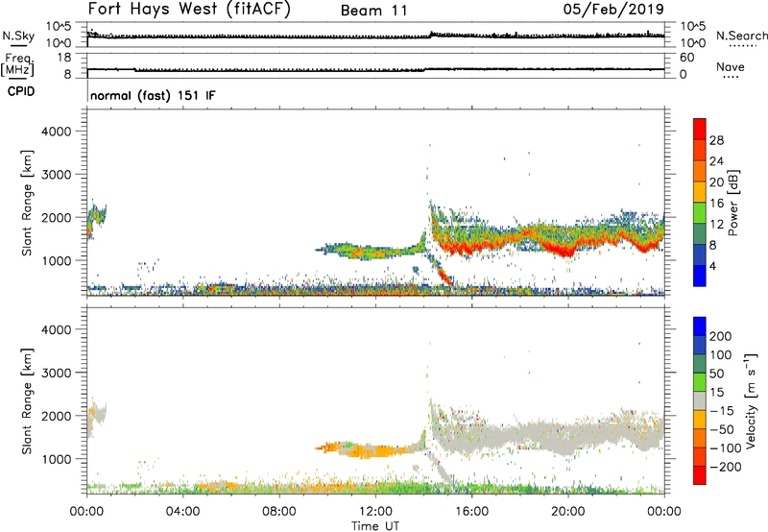768x532 pixels.
Task: Click the '04:00' time tick label
Action: (x=183, y=512)
